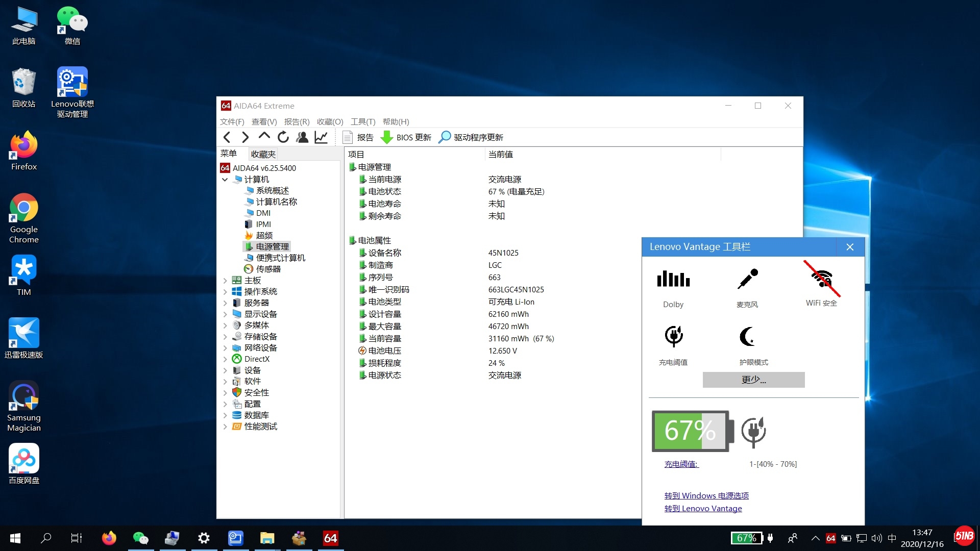The image size is (980, 551).
Task: Click the 更少... button in Vantage
Action: [753, 380]
